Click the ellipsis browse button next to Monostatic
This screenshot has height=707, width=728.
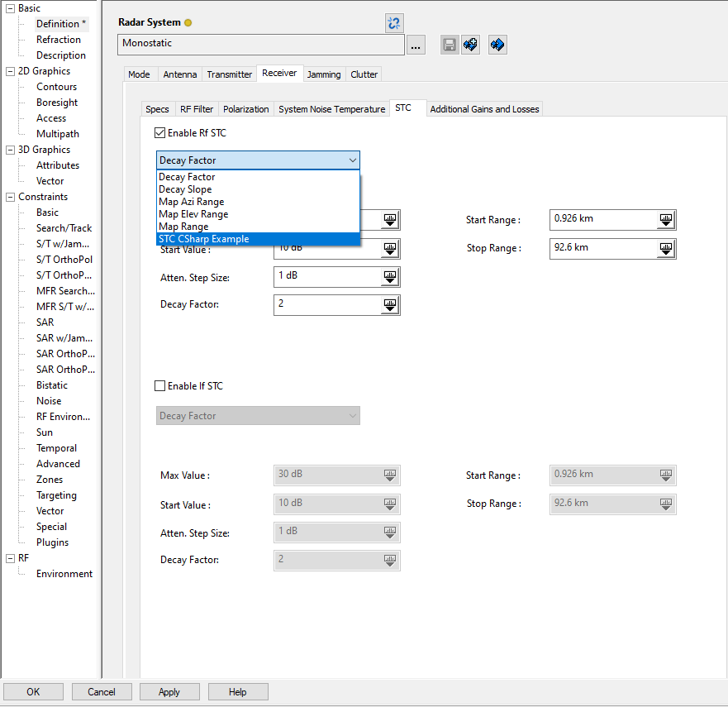point(416,45)
